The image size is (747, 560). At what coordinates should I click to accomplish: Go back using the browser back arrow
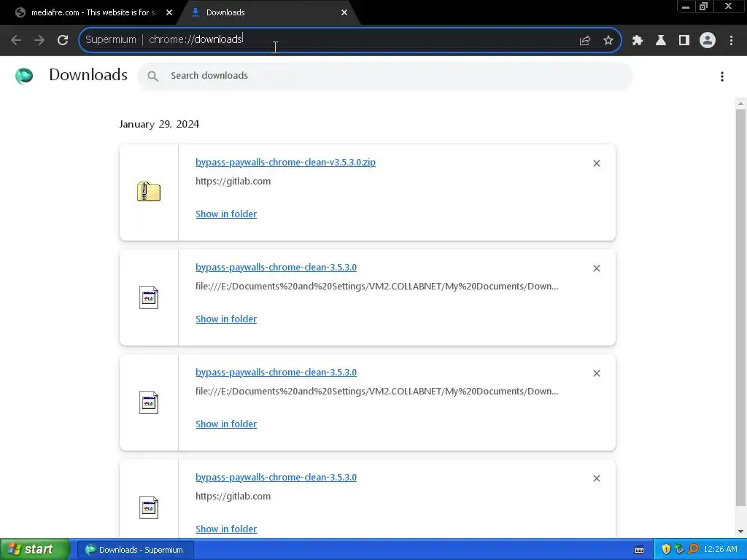(16, 40)
